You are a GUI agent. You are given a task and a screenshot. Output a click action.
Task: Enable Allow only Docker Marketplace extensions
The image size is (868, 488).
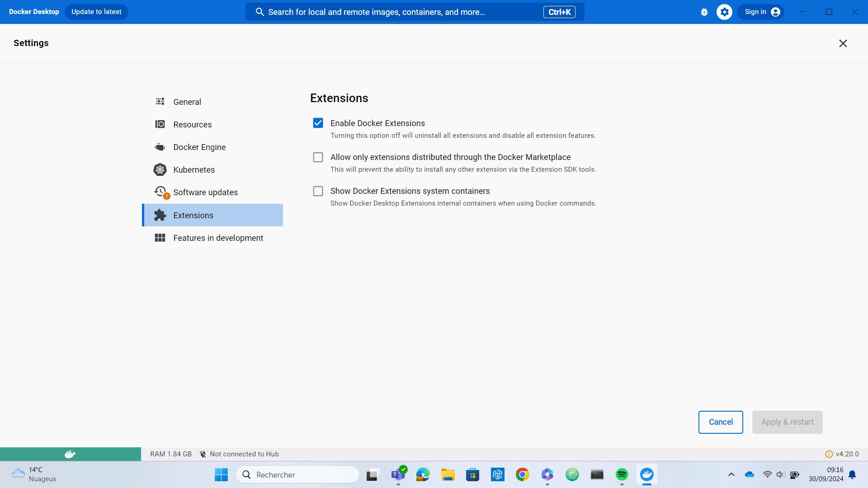(x=318, y=157)
